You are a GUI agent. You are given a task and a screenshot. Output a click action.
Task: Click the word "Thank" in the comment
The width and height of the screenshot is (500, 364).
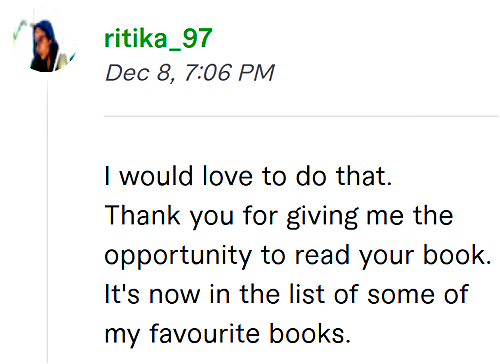[143, 215]
